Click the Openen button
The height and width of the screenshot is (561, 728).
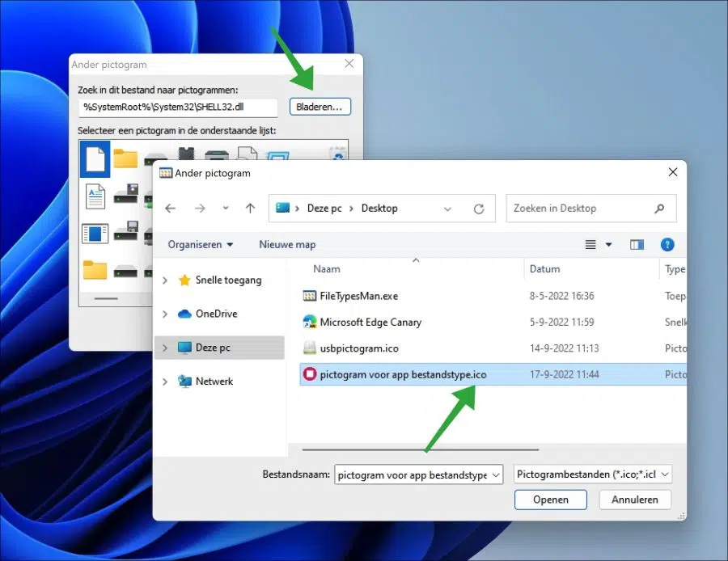pos(551,500)
